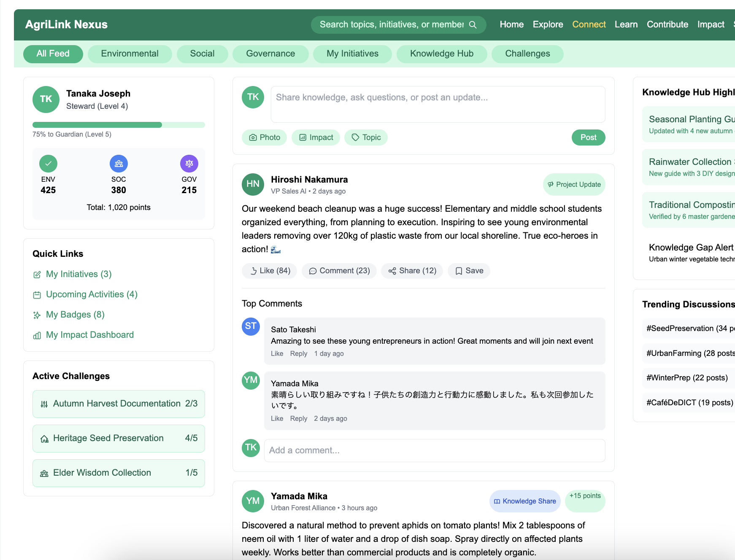
Task: Open the Rainwater Collection highlight card
Action: (689, 167)
